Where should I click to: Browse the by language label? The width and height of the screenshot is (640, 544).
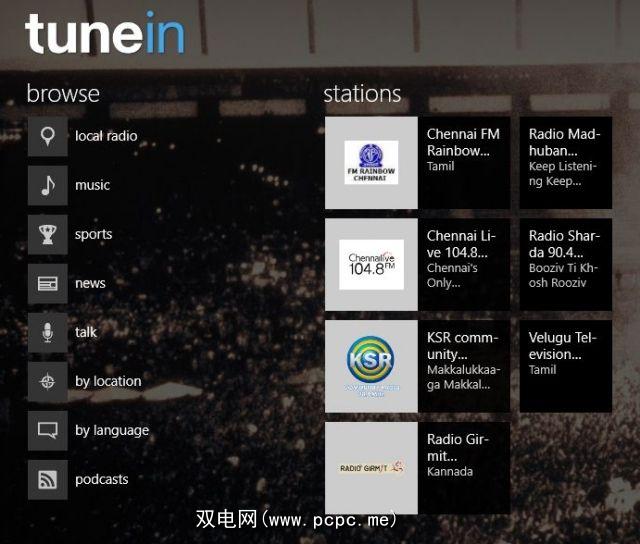click(112, 431)
